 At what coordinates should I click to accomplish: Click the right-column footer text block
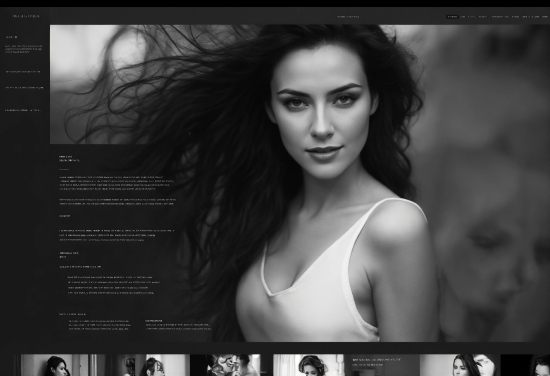coord(178,325)
